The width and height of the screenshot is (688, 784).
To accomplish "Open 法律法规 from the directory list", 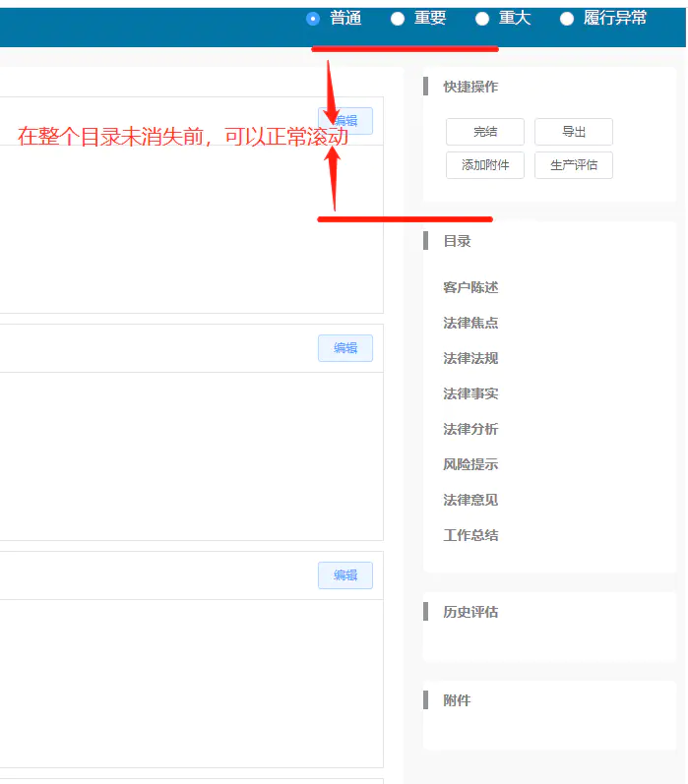I will point(470,358).
